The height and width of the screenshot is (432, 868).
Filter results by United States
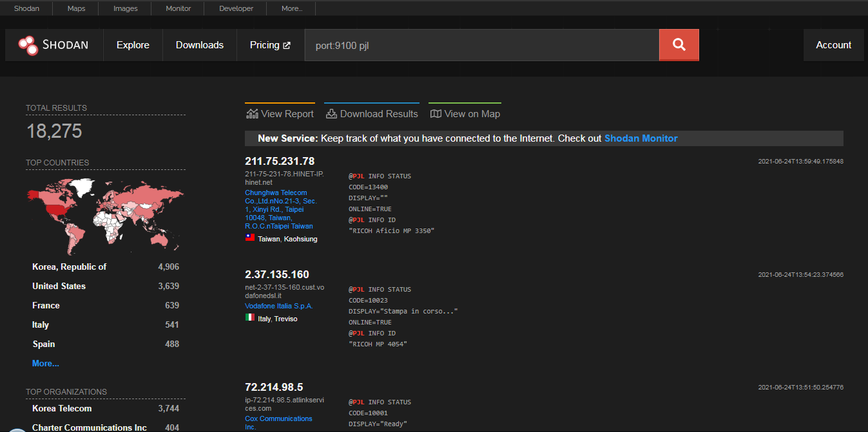pos(59,286)
